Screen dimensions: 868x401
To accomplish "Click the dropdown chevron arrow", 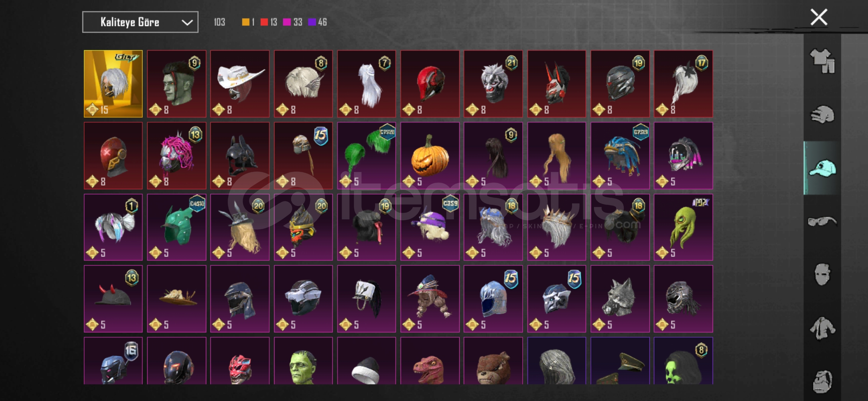I will [x=187, y=23].
